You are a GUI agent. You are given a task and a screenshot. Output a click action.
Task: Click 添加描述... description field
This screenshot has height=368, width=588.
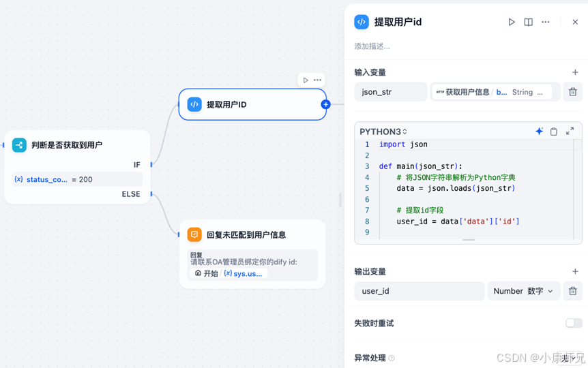click(x=372, y=46)
